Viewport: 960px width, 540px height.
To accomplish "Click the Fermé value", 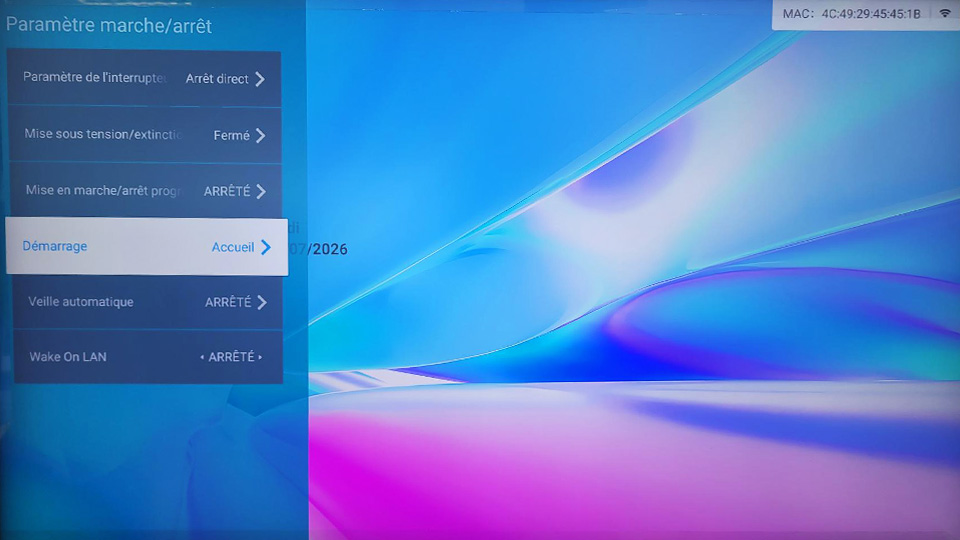I will click(x=231, y=135).
